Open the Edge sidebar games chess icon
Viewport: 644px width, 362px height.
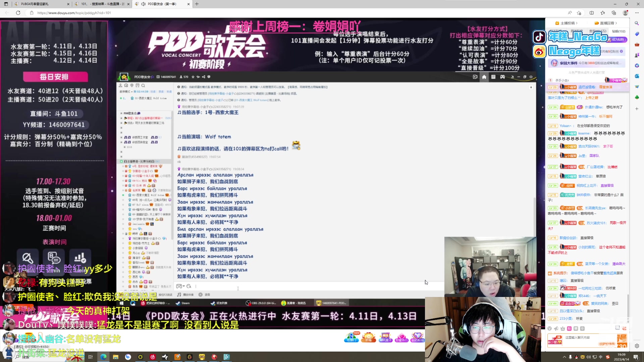637,55
